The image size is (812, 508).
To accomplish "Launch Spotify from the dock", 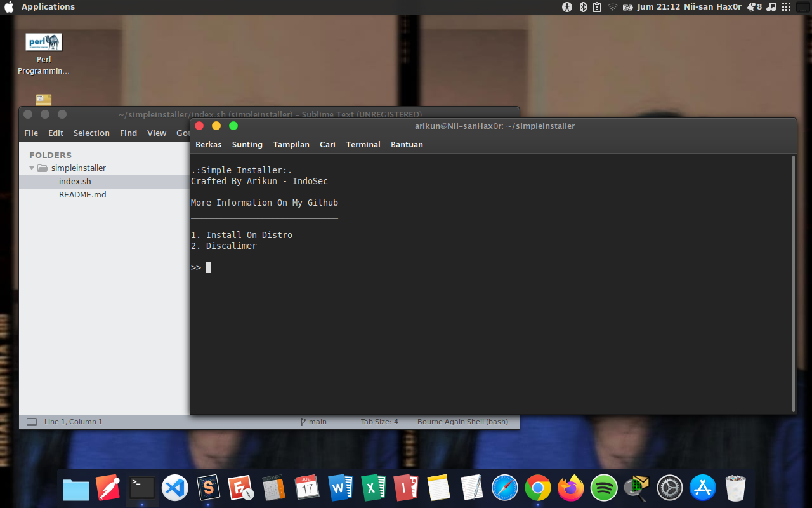I will tap(604, 488).
